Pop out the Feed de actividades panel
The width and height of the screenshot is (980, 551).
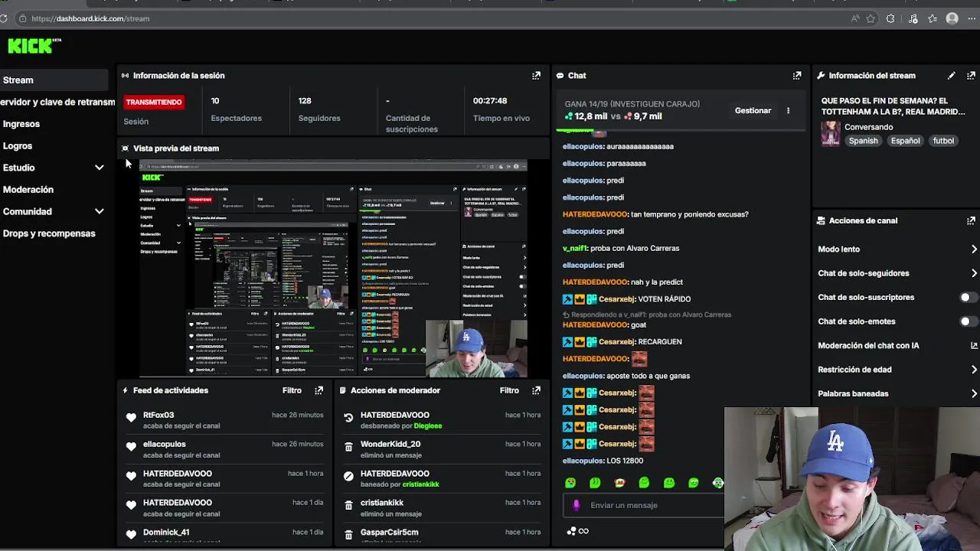318,390
